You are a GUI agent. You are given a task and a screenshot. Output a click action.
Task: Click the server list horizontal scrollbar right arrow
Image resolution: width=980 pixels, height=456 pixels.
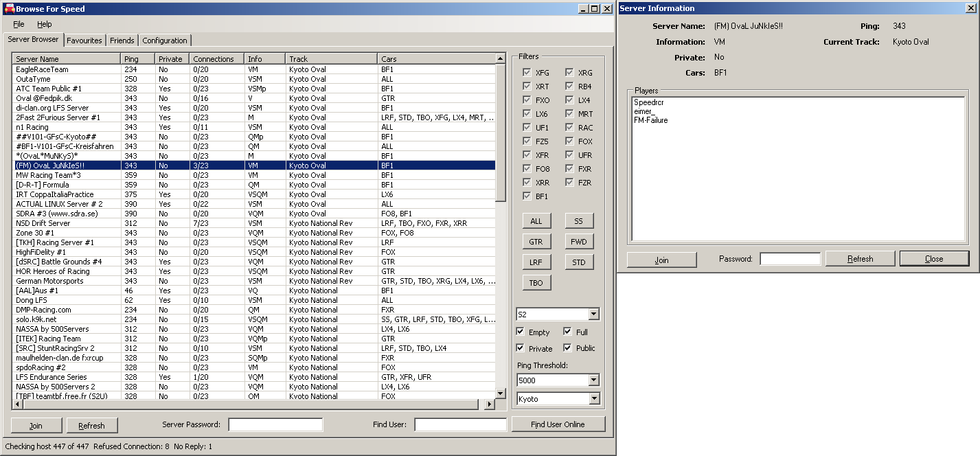[490, 404]
